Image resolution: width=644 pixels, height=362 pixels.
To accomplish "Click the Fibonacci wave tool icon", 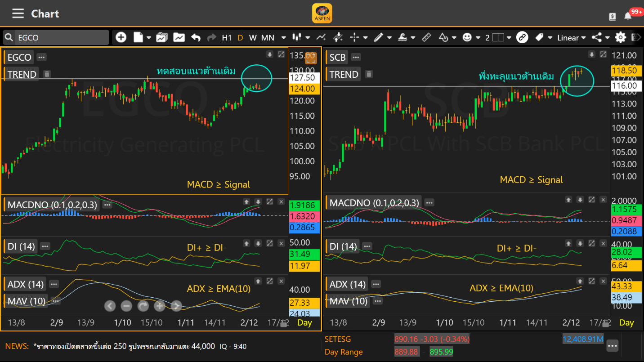I will pos(402,37).
